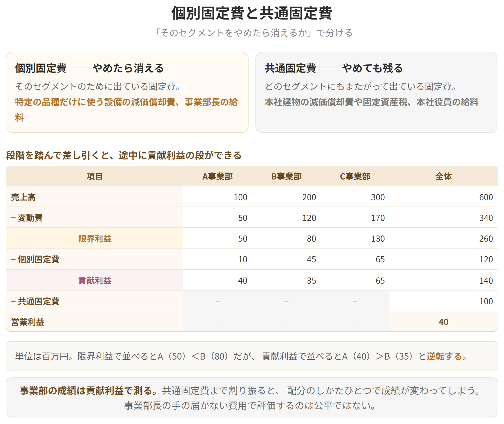This screenshot has width=504, height=424.
Task: Click the 貢献利益 value 35 for B事業部
Action: coord(311,280)
